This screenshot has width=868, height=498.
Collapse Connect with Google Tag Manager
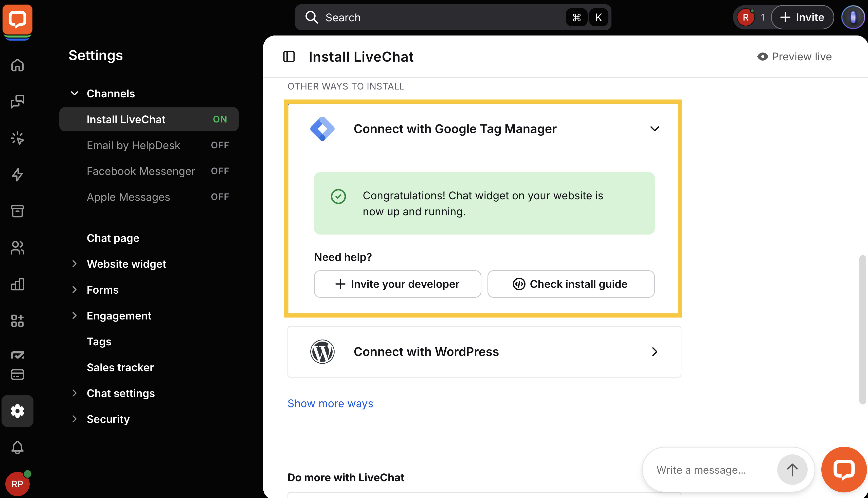click(654, 129)
